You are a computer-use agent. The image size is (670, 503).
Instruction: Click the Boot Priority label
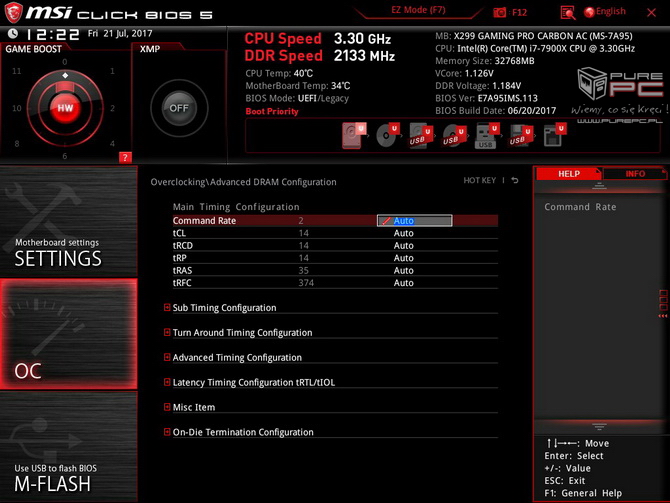pos(272,111)
